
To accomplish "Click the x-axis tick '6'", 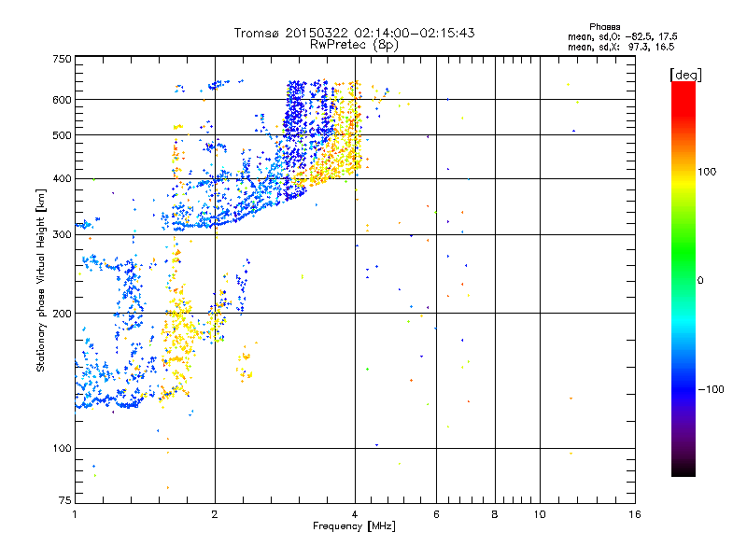I will 436,514.
